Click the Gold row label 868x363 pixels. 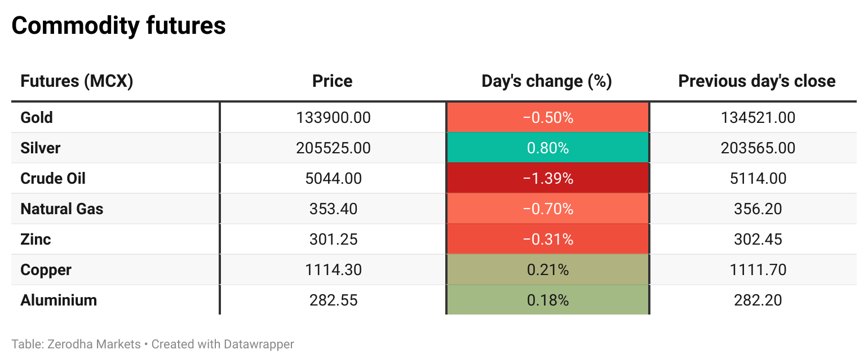[37, 118]
